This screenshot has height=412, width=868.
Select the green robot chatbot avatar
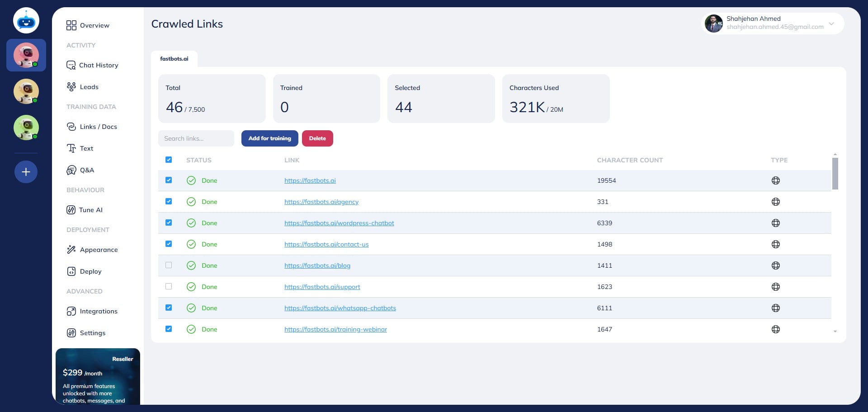(26, 128)
